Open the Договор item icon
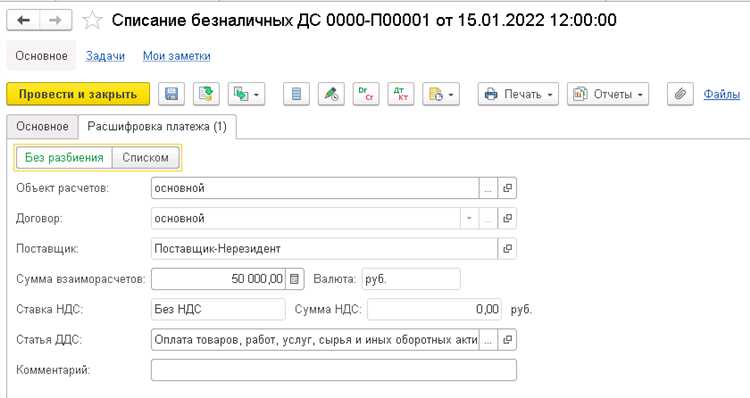 pyautogui.click(x=507, y=218)
